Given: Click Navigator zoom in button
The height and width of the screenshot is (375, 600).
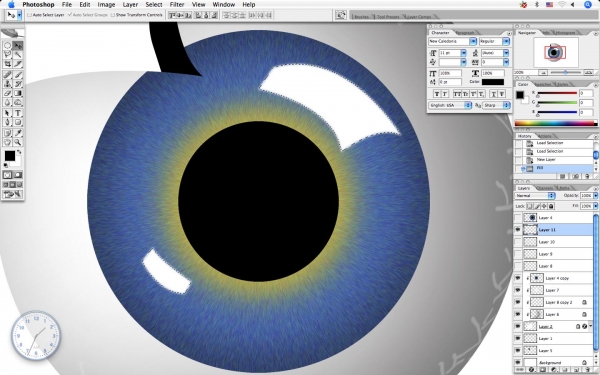Looking at the screenshot, I should [588, 72].
